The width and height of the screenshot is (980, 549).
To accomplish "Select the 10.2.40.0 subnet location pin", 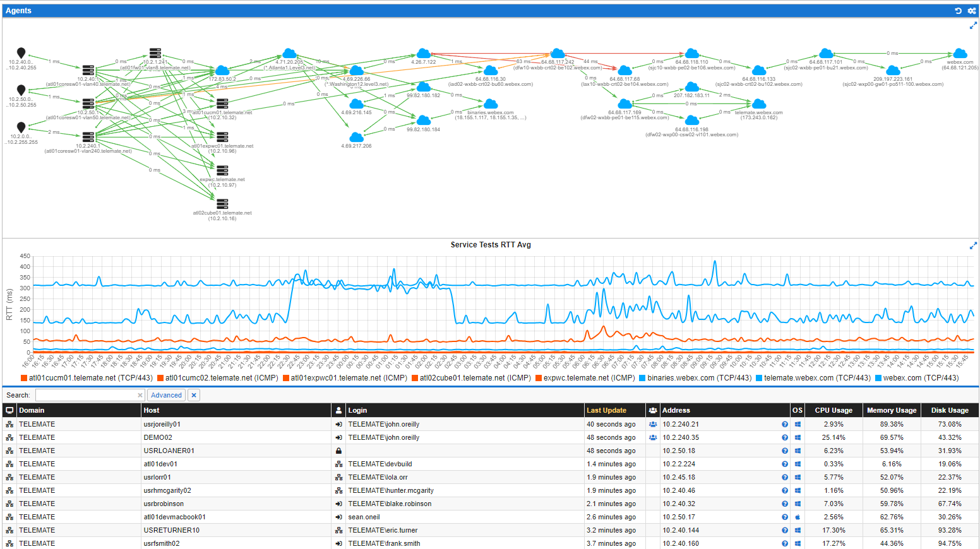I will click(x=21, y=53).
